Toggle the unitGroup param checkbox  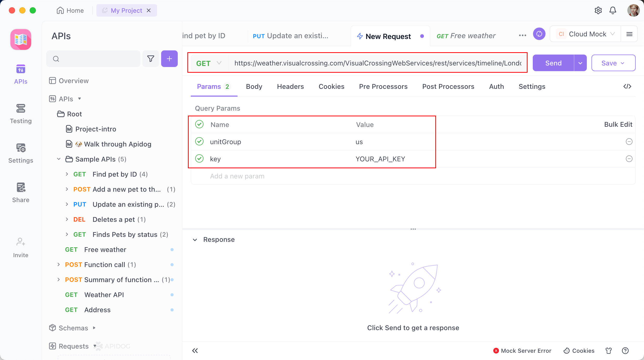[x=199, y=142]
